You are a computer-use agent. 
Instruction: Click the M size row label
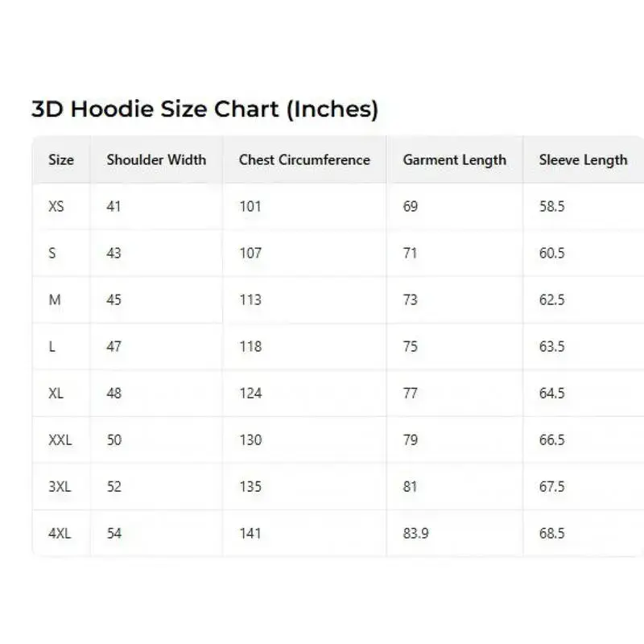click(x=55, y=299)
